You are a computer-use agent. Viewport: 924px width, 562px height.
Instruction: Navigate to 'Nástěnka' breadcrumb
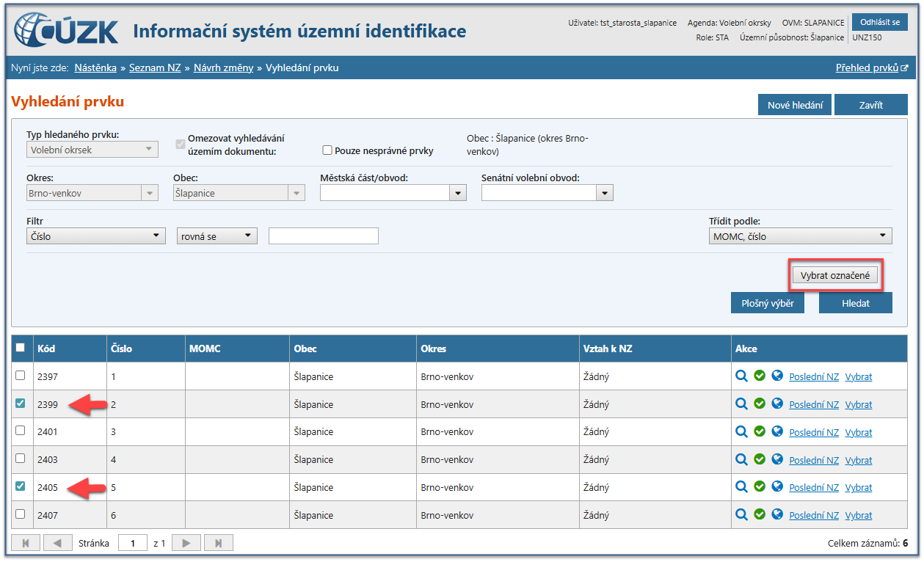point(95,67)
